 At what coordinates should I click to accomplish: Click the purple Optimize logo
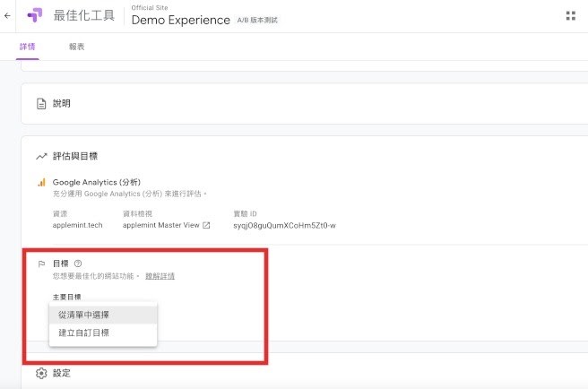tap(34, 15)
